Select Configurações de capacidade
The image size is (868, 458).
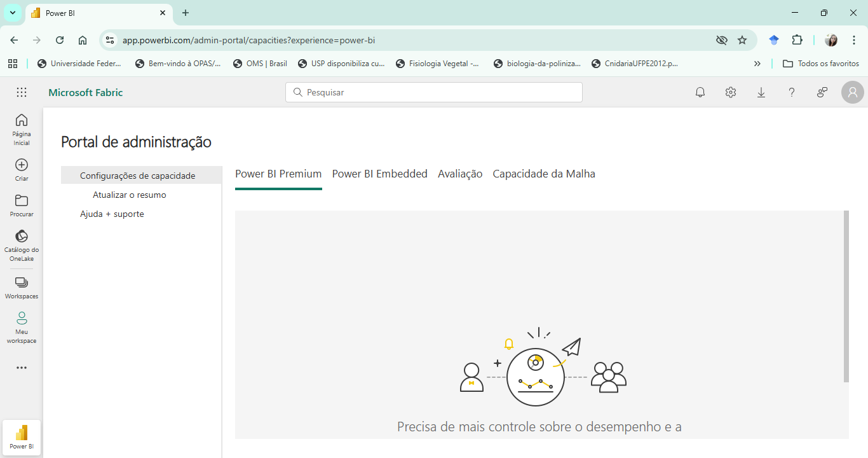141,176
